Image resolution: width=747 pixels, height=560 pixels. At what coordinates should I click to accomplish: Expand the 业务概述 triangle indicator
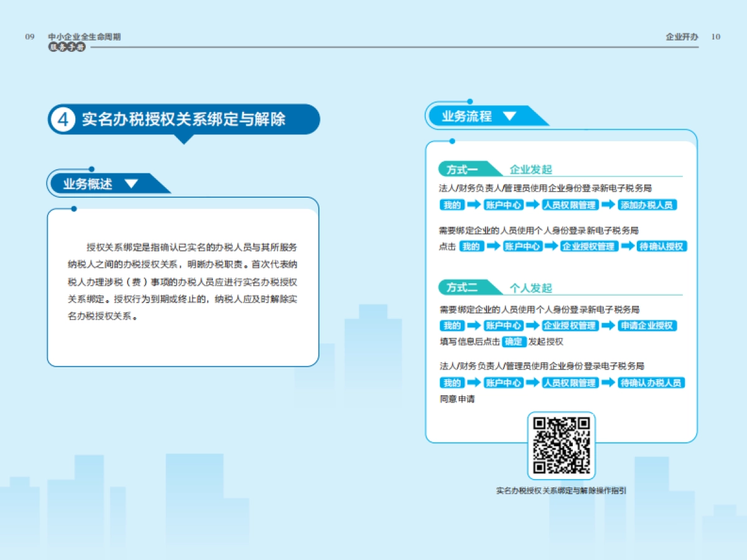click(x=131, y=183)
